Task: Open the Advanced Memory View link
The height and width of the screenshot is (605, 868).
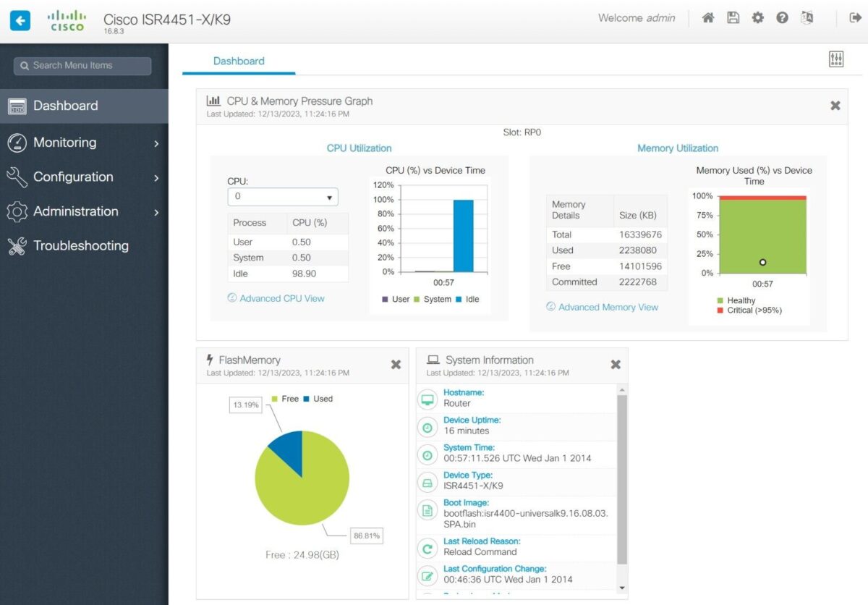Action: tap(608, 307)
